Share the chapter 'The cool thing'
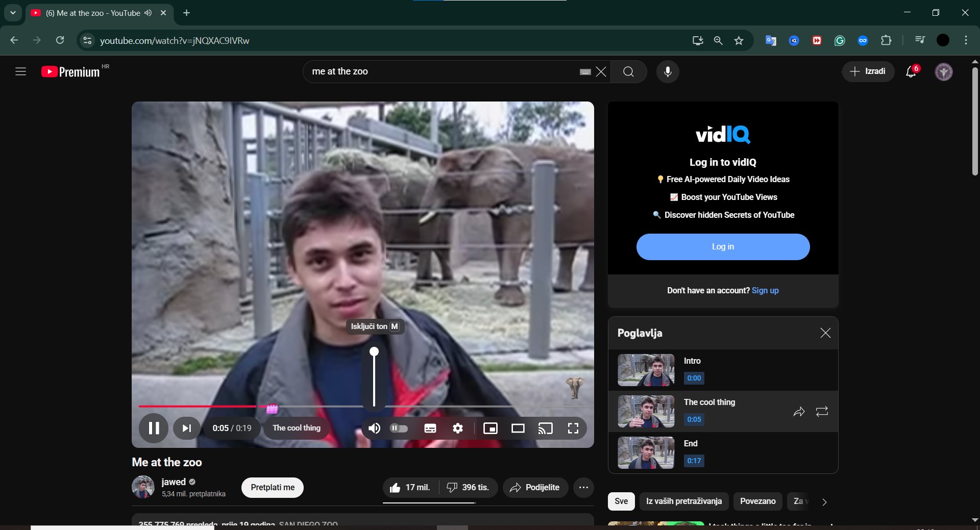Screen dimensions: 980x530 pyautogui.click(x=799, y=412)
